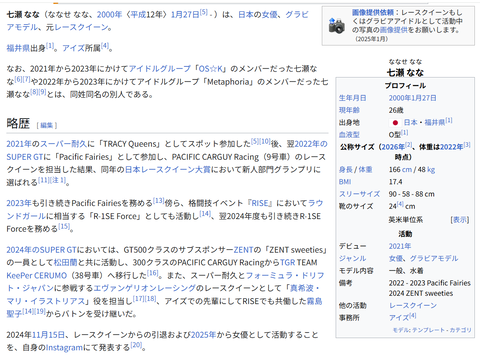Open 2000年 link in the opening sentence

[x=109, y=15]
